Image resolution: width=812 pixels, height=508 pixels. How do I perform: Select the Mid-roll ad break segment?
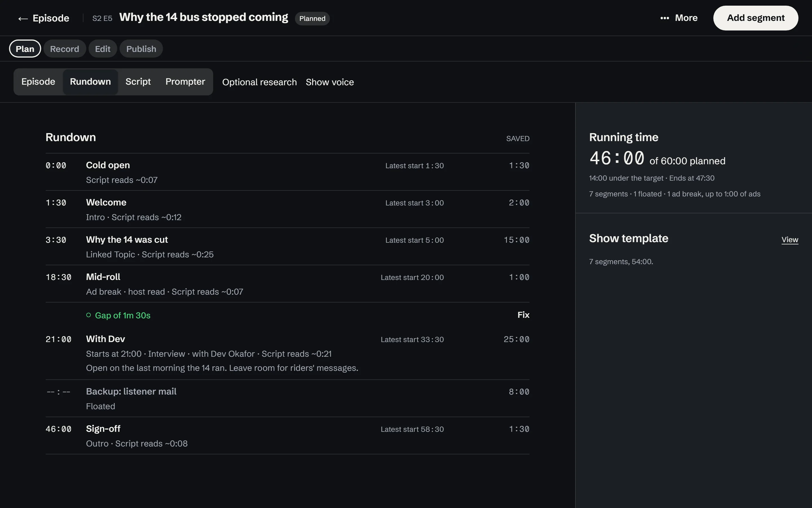tap(288, 284)
